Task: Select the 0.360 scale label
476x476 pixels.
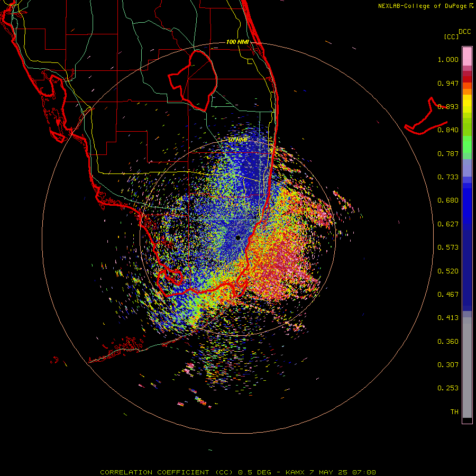Action: 448,342
